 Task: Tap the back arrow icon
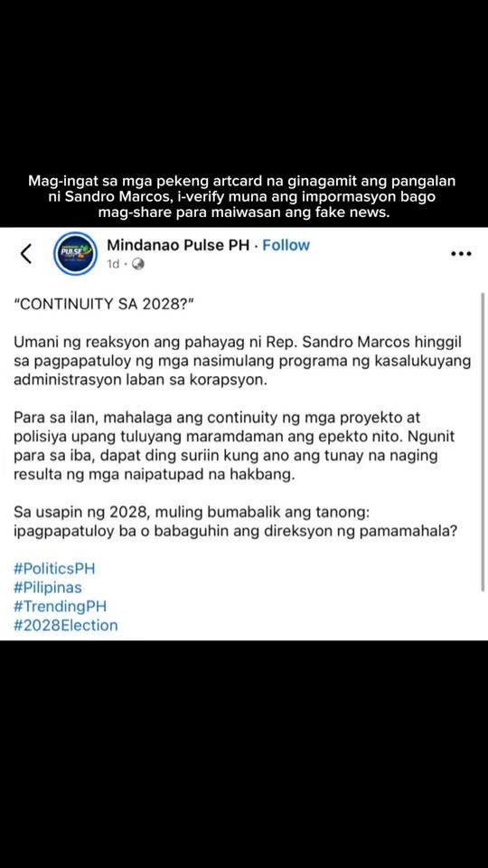(26, 253)
